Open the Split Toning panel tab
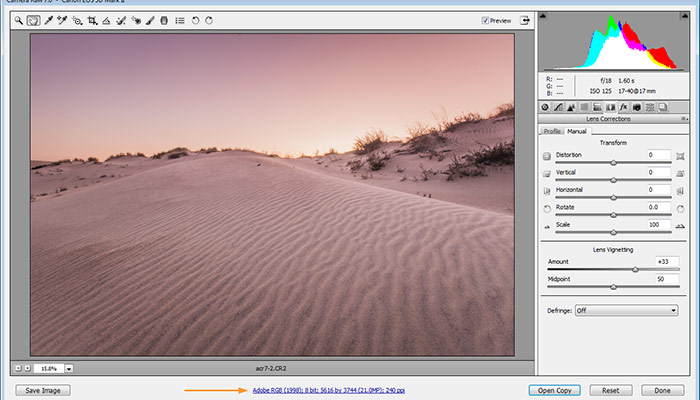The height and width of the screenshot is (400, 700). pos(597,107)
